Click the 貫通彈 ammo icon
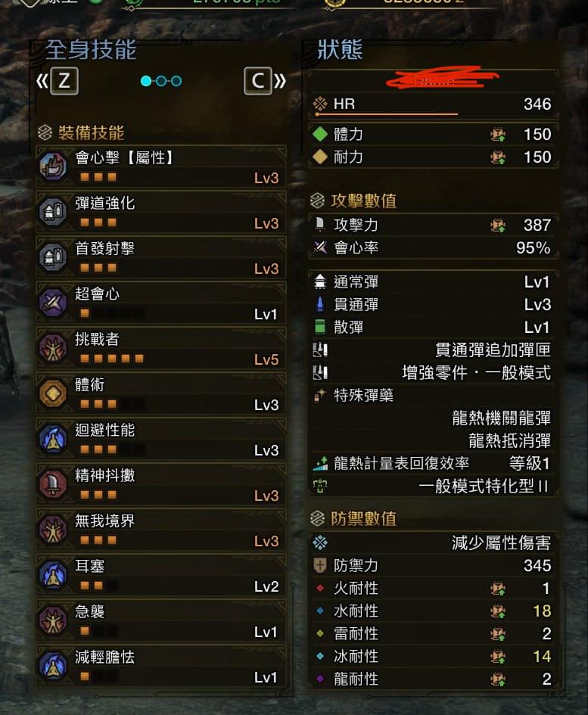Viewport: 588px width, 715px height. point(320,304)
